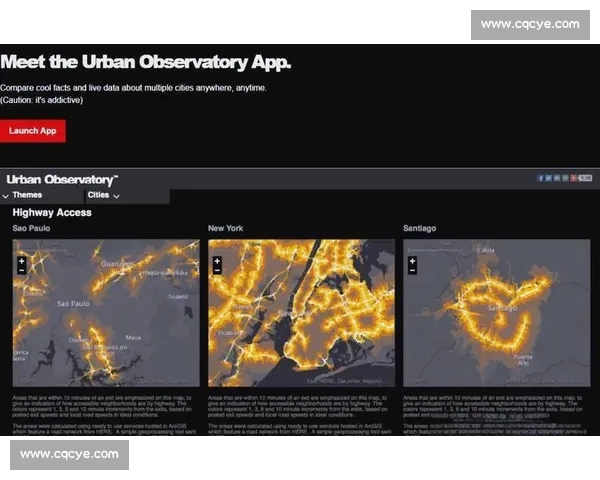Share via the Facebook icon
The image size is (600, 480).
(541, 177)
